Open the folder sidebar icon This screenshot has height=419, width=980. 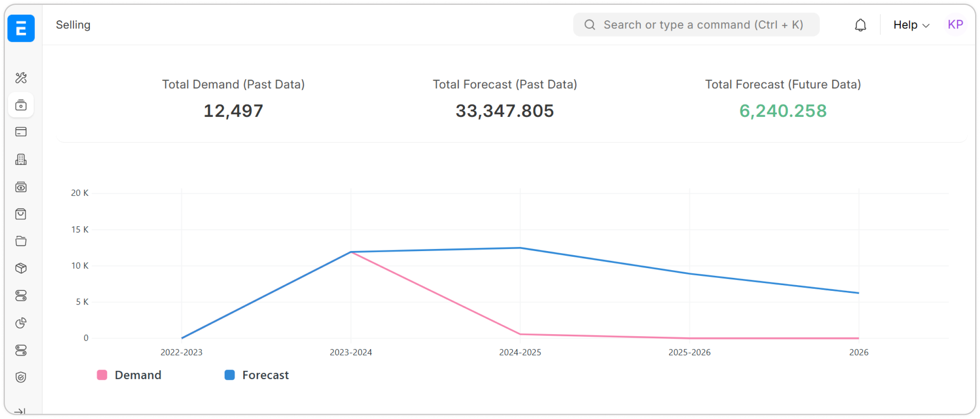(x=21, y=241)
